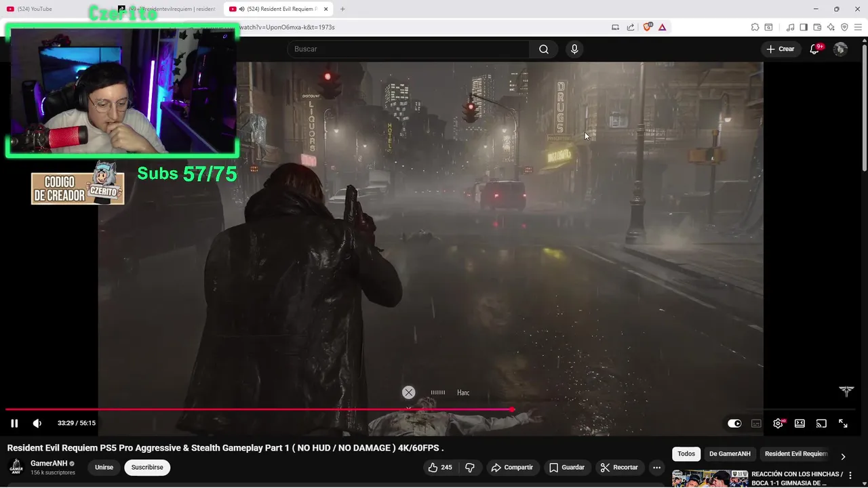Dislike the video with the thumbs down
Image resolution: width=868 pixels, height=488 pixels.
click(x=470, y=467)
